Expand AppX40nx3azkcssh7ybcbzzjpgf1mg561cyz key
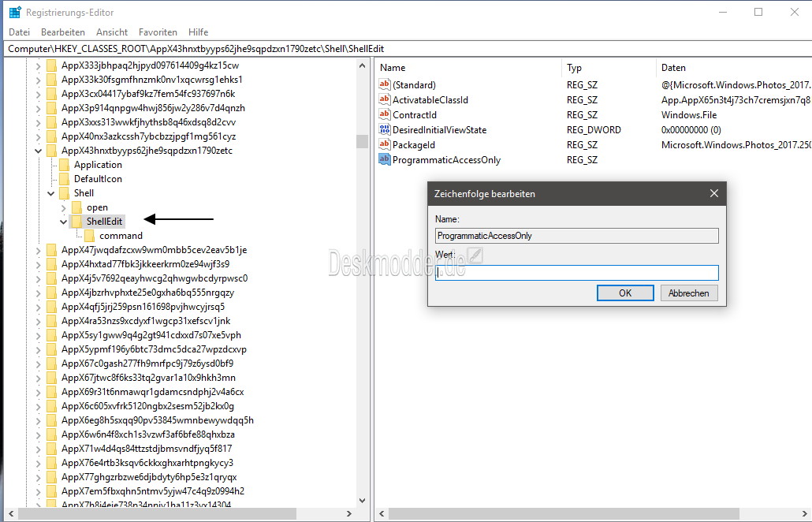Viewport: 812px width, 522px height. [39, 136]
